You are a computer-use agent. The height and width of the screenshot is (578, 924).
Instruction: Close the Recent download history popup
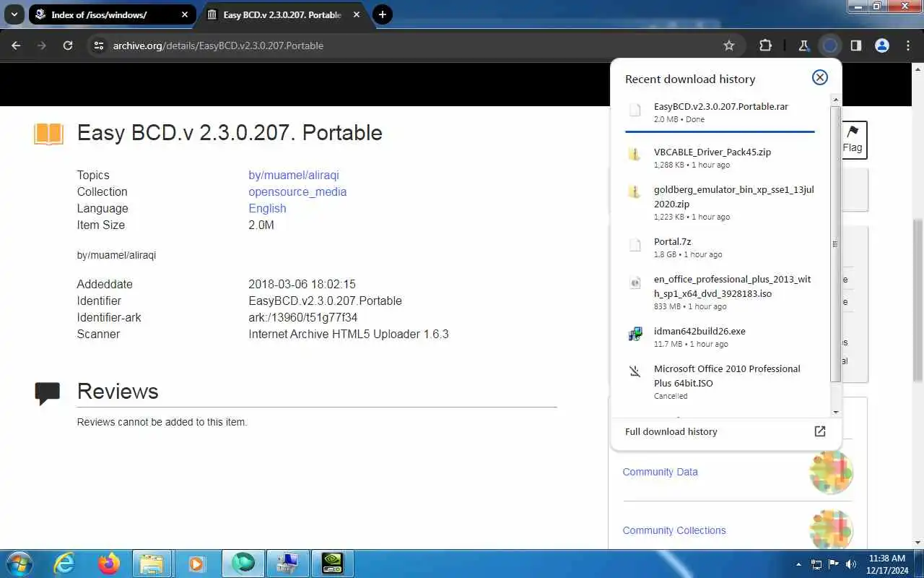[820, 77]
